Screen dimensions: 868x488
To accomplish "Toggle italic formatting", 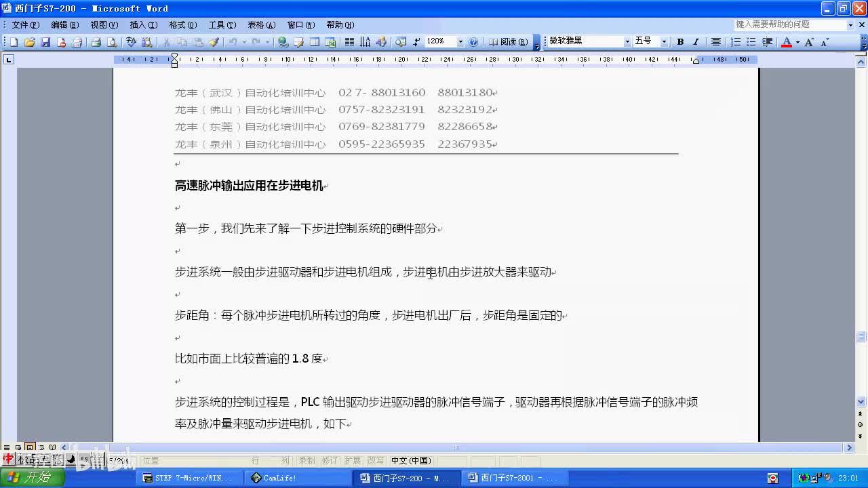I will [696, 42].
